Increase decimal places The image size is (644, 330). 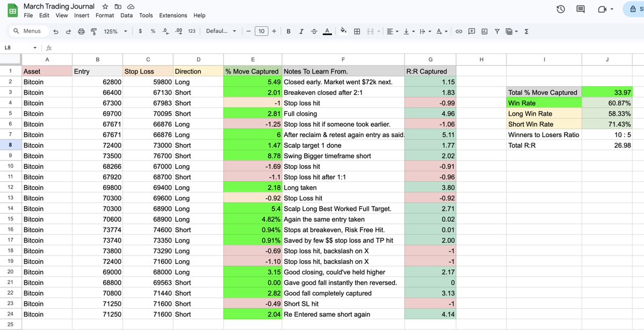point(179,31)
